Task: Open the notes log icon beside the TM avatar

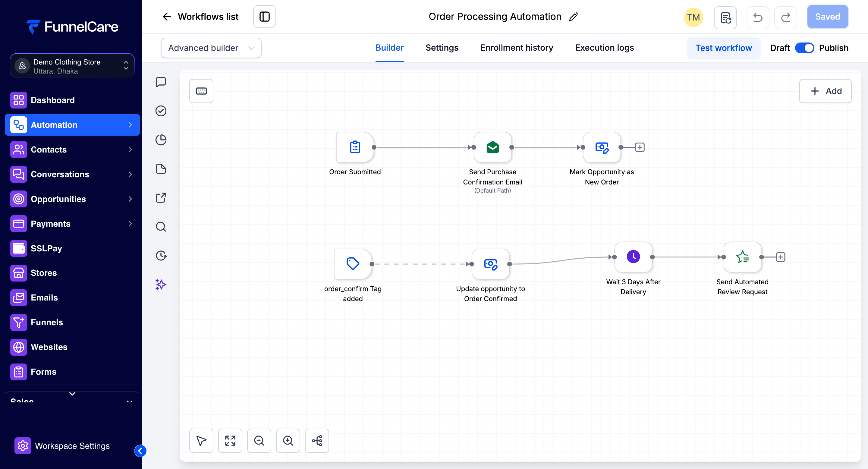Action: coord(725,17)
